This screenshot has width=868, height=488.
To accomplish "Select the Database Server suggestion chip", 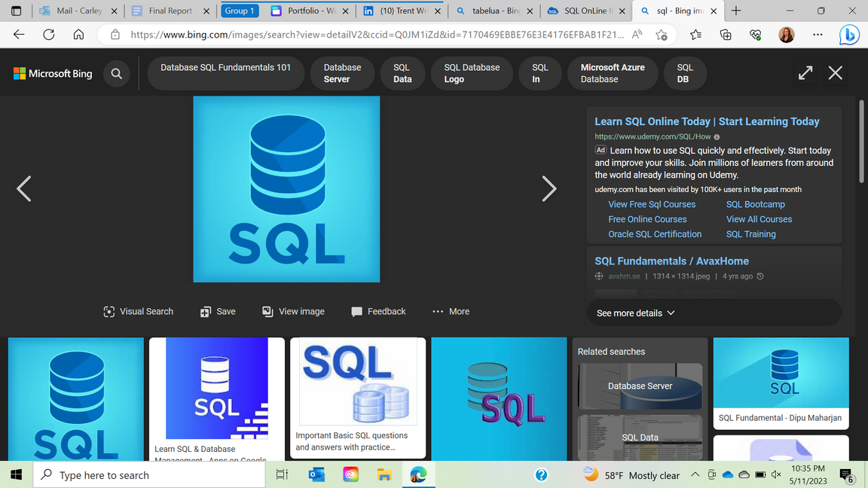I will (x=342, y=73).
